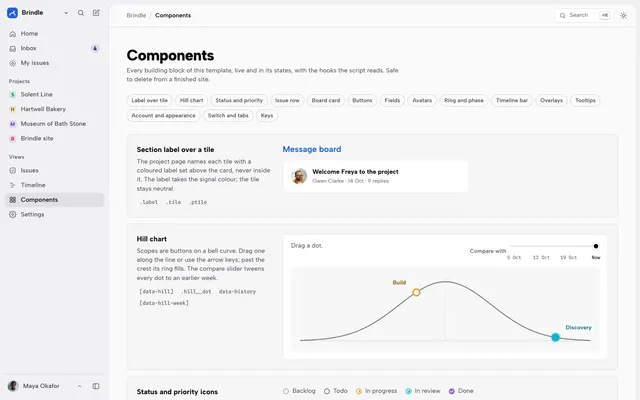Open the Brindle workspace dropdown chevron
This screenshot has height=400, width=640.
pos(66,13)
